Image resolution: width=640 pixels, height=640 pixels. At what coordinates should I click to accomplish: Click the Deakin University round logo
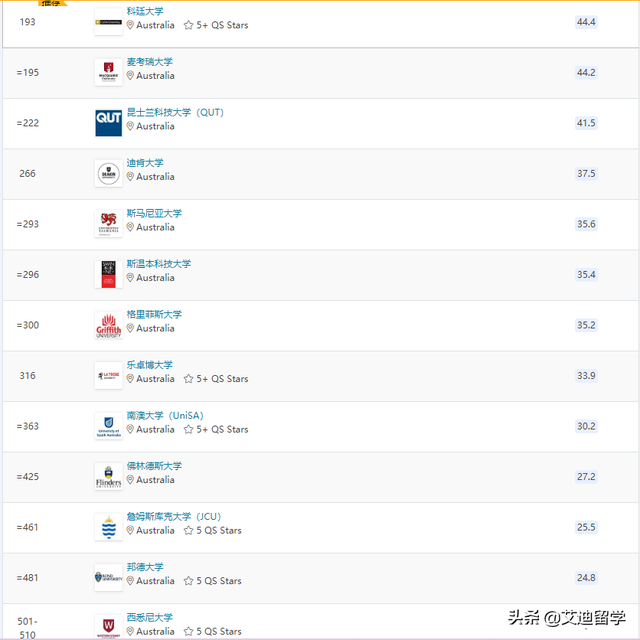(x=109, y=173)
